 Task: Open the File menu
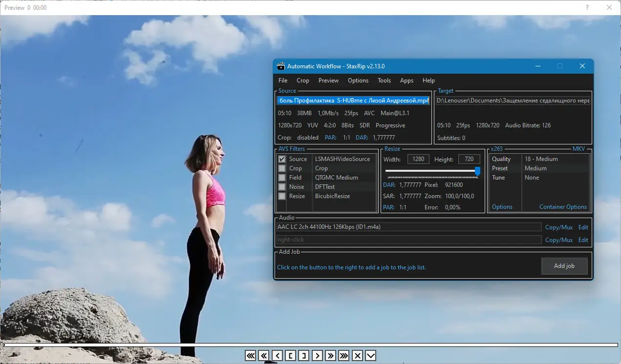pyautogui.click(x=283, y=81)
